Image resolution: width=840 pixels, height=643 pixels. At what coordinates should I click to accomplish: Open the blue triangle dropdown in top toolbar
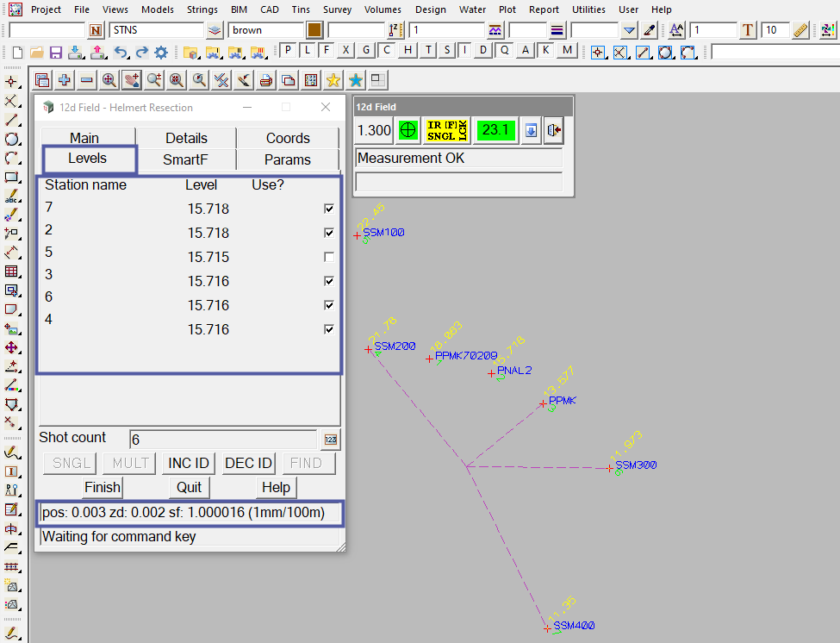click(x=629, y=30)
